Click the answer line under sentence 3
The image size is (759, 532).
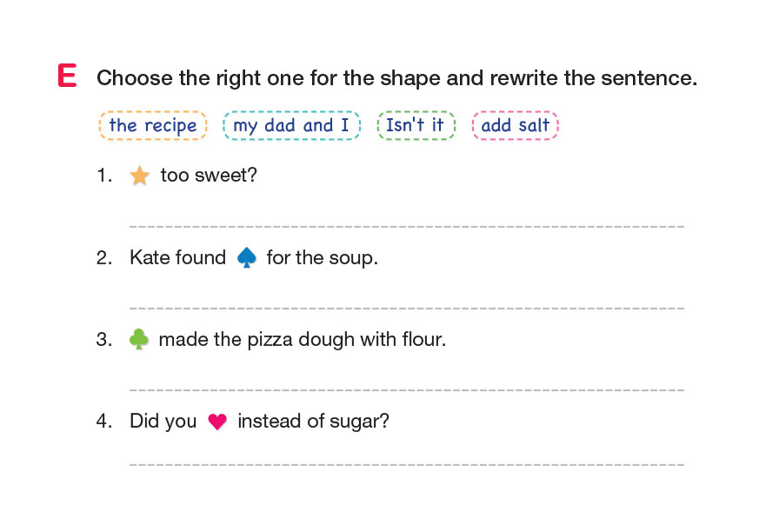(x=406, y=389)
